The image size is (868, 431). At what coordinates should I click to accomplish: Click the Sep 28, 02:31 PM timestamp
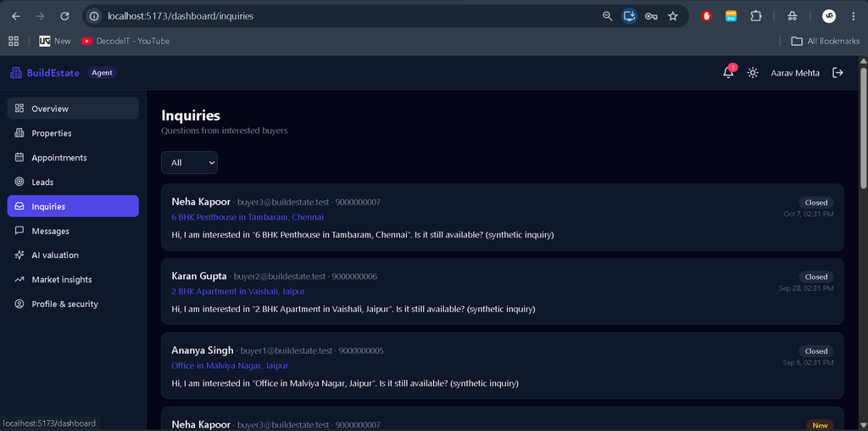point(806,288)
